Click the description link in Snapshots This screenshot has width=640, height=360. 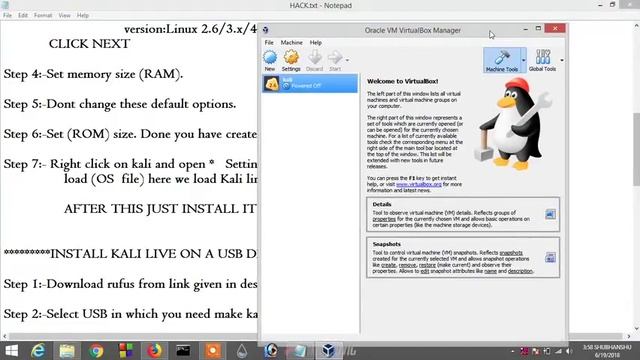pyautogui.click(x=520, y=271)
